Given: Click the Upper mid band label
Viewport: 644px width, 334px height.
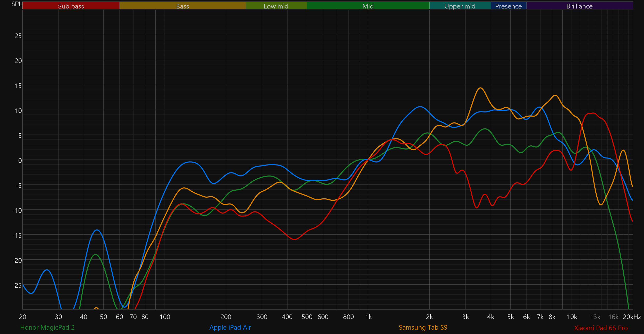Looking at the screenshot, I should 460,6.
